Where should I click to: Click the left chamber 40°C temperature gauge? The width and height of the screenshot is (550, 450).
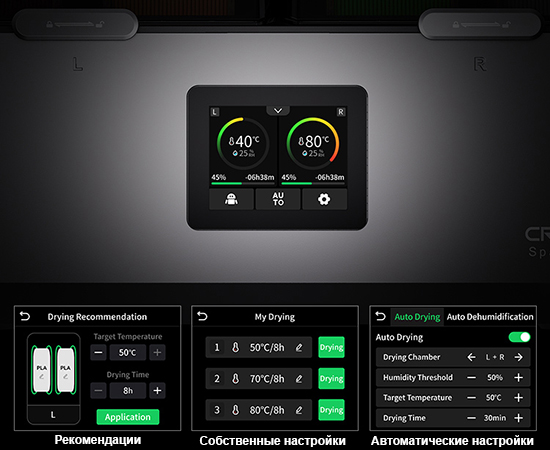point(243,143)
